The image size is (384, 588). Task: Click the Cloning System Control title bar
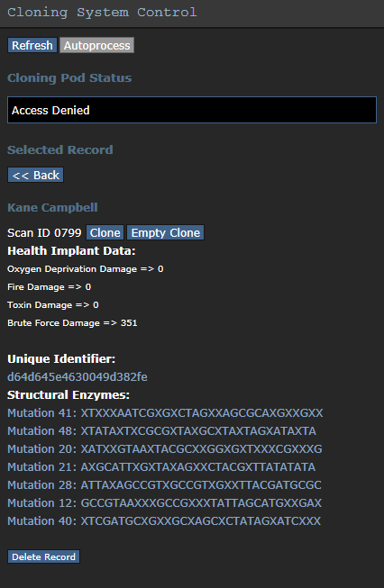coord(192,14)
